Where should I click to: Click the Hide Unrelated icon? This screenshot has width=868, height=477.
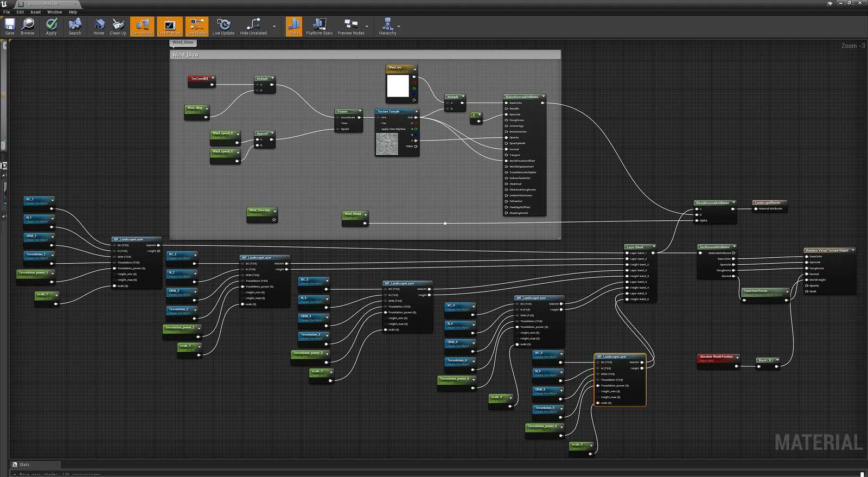click(x=253, y=26)
